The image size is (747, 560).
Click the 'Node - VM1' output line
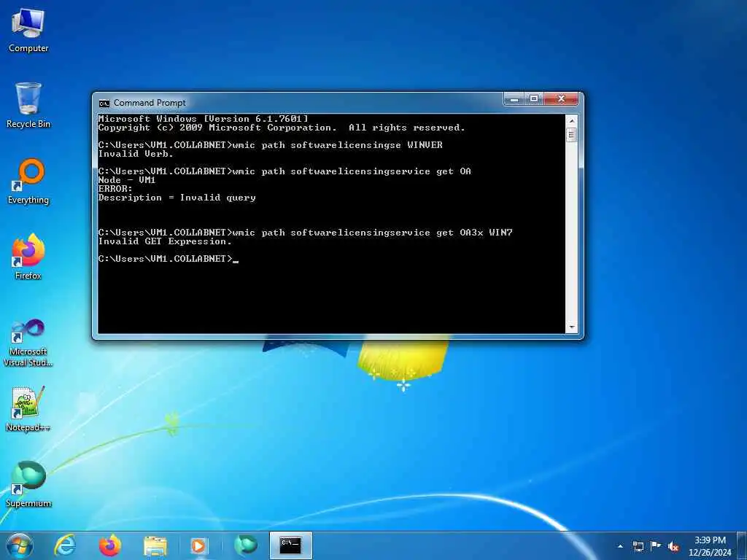[x=127, y=180]
